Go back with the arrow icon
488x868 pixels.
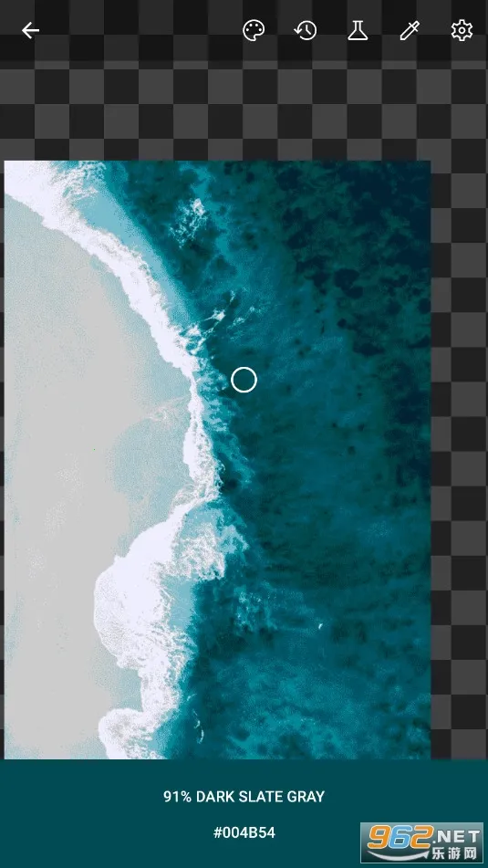[30, 31]
